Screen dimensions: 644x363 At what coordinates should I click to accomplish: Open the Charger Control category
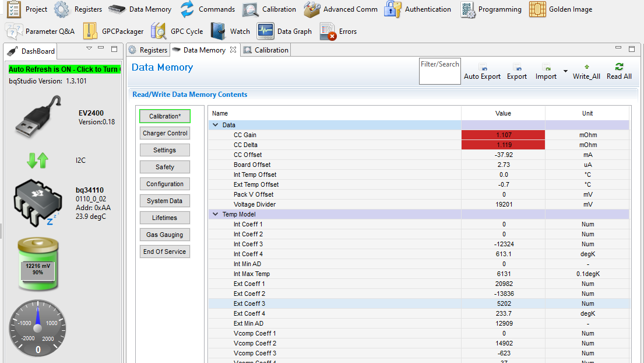[165, 133]
